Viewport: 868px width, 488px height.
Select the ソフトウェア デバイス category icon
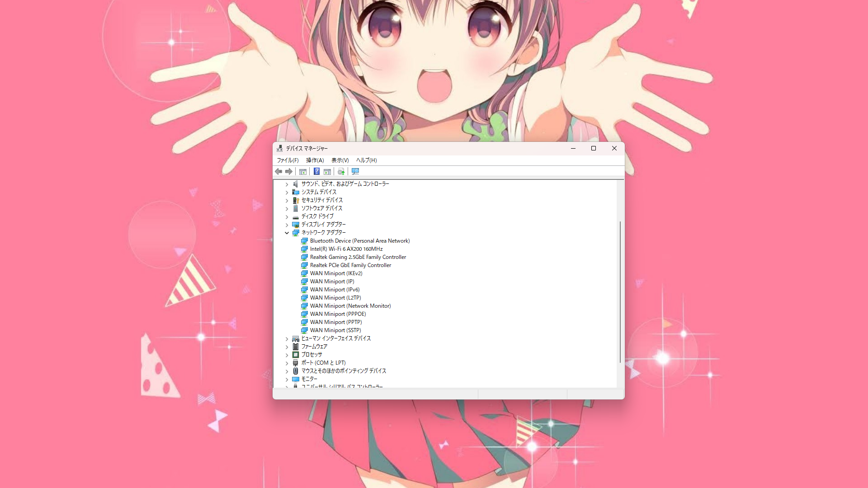point(296,208)
